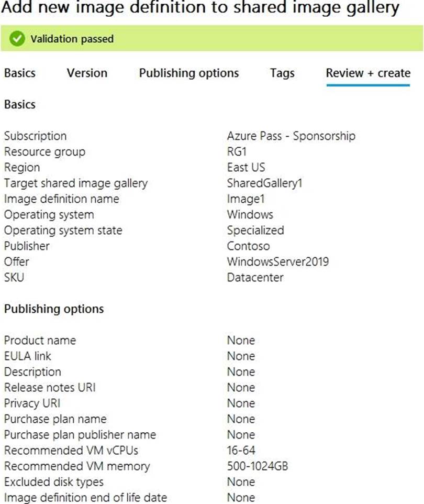Image resolution: width=424 pixels, height=504 pixels.
Task: Click the Basics section heading
Action: (20, 105)
